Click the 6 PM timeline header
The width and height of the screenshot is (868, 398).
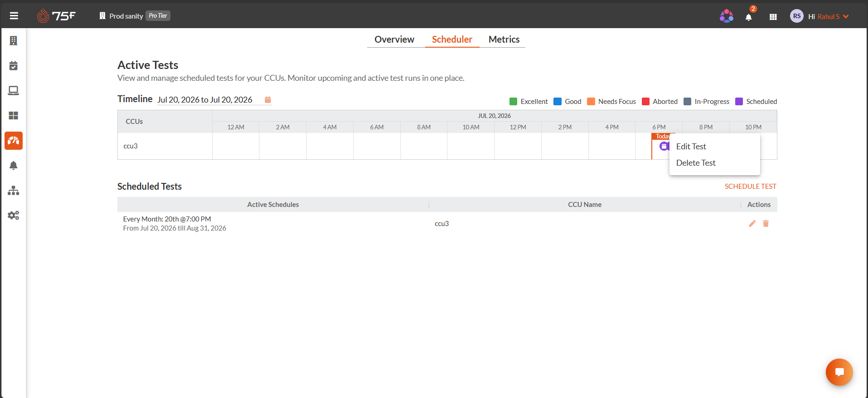click(x=659, y=128)
